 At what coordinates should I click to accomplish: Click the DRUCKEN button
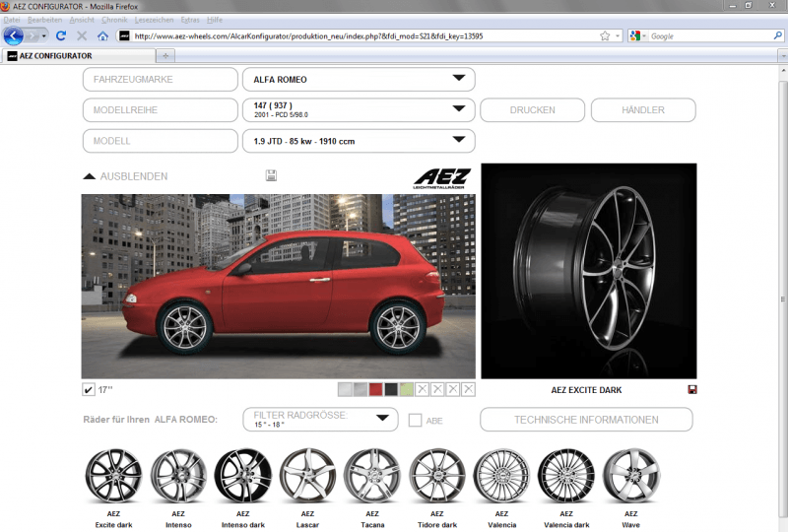click(532, 110)
